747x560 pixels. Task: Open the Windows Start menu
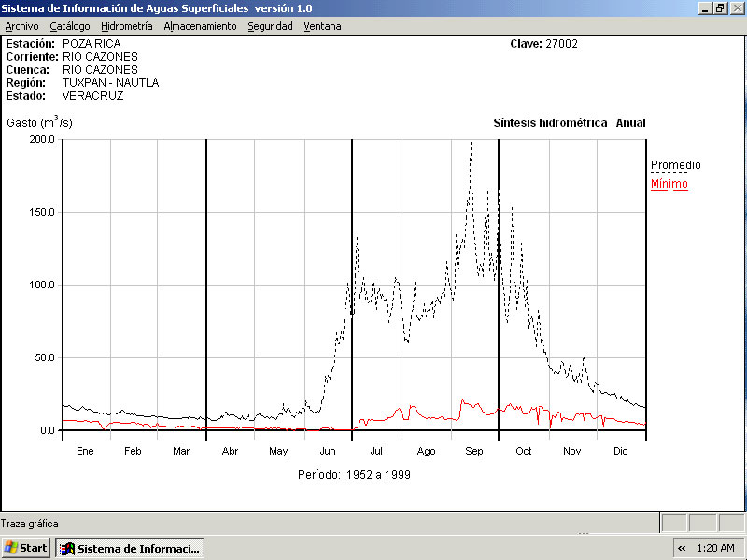click(25, 548)
